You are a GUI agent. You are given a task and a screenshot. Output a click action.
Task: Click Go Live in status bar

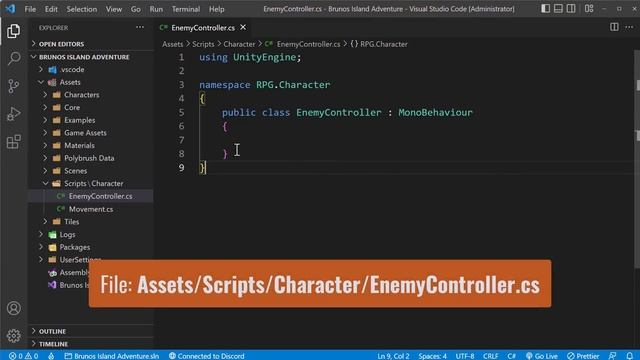click(x=541, y=356)
